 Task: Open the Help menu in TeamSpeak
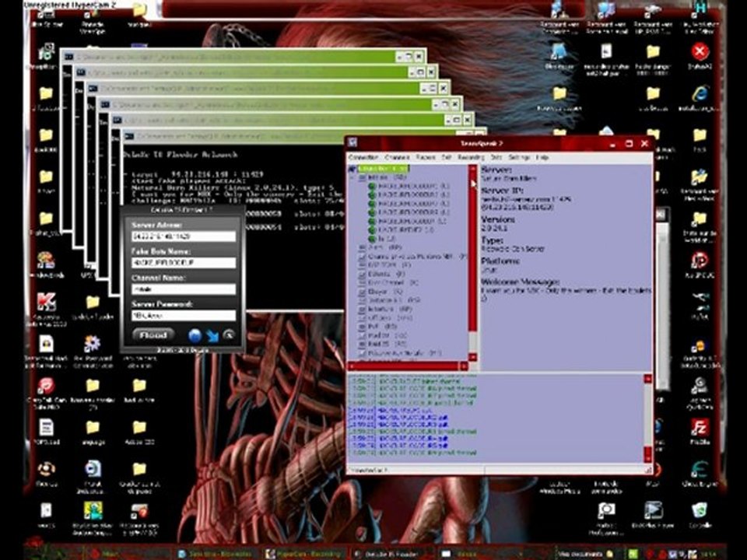(x=542, y=157)
